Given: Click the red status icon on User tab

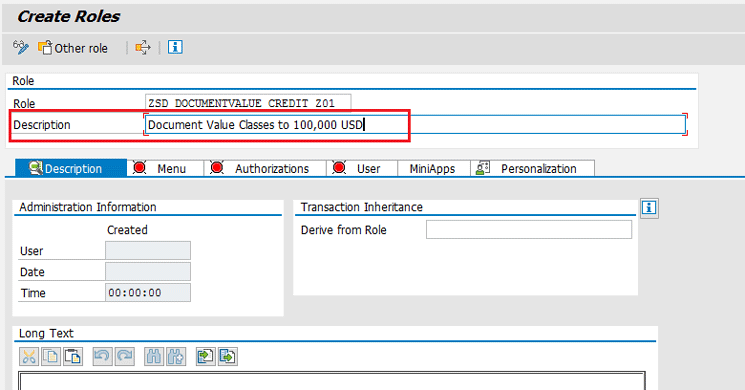Looking at the screenshot, I should [x=339, y=168].
